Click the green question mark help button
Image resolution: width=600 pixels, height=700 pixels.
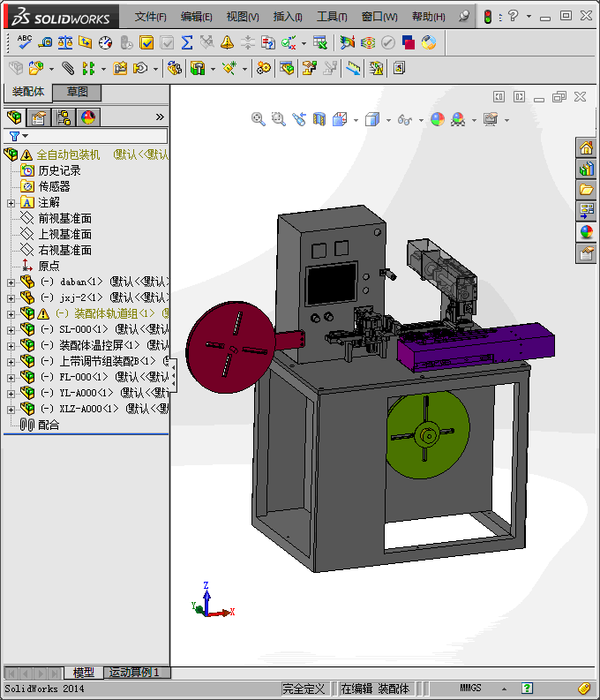click(528, 689)
